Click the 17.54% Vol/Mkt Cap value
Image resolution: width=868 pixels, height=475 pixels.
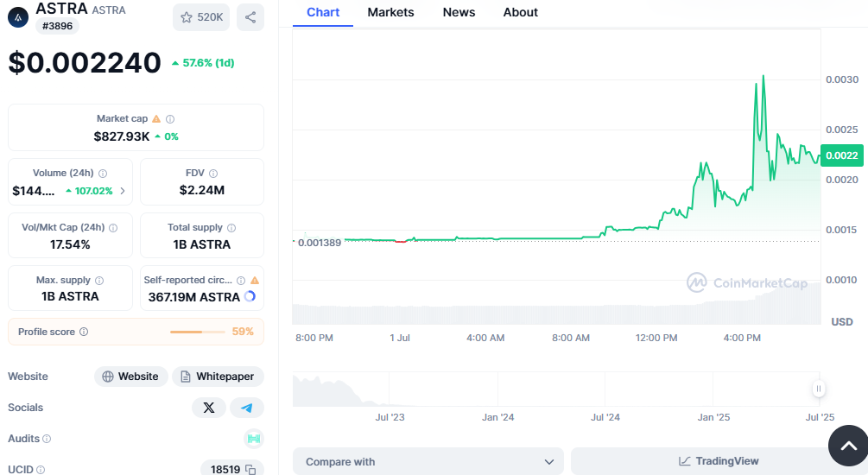point(70,244)
